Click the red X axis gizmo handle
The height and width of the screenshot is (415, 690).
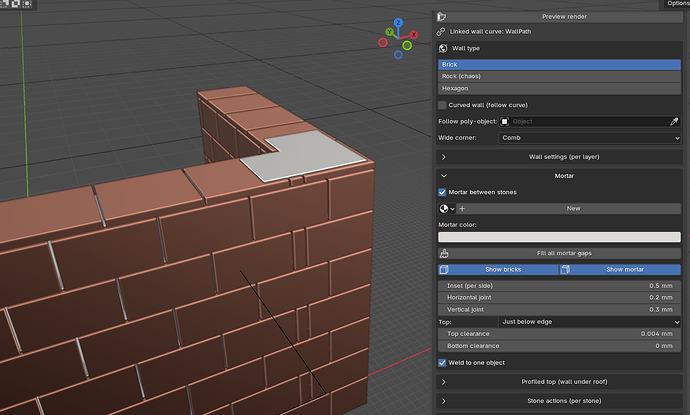click(414, 35)
